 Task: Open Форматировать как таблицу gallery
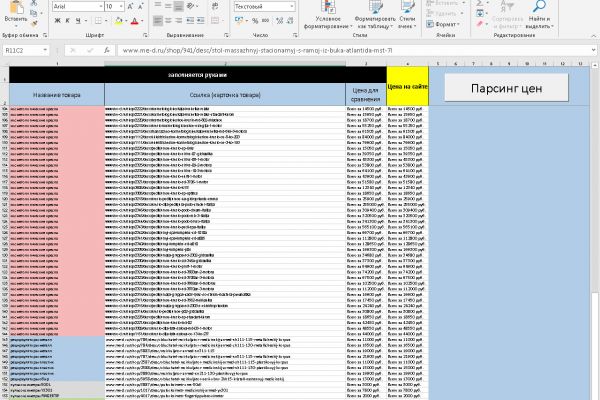(375, 15)
